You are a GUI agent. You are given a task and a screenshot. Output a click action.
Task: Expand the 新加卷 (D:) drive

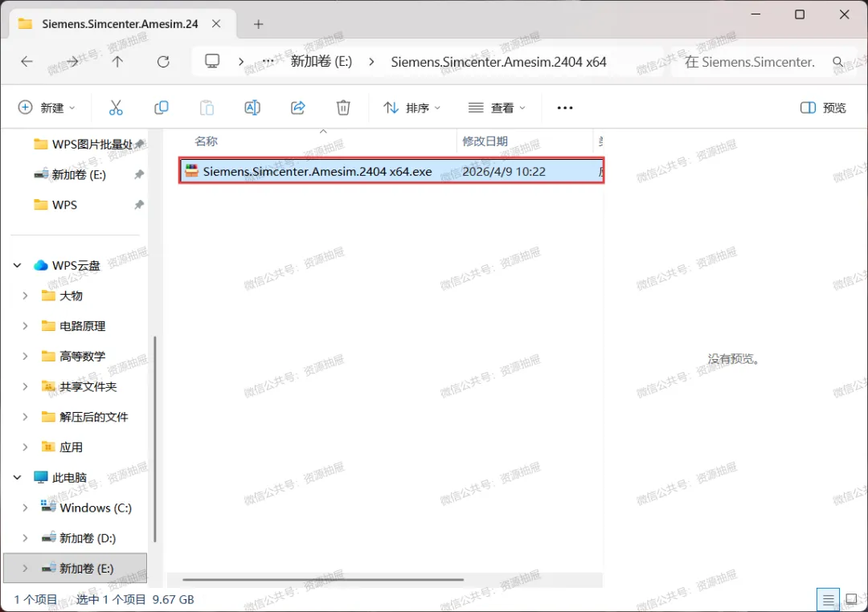(x=25, y=538)
